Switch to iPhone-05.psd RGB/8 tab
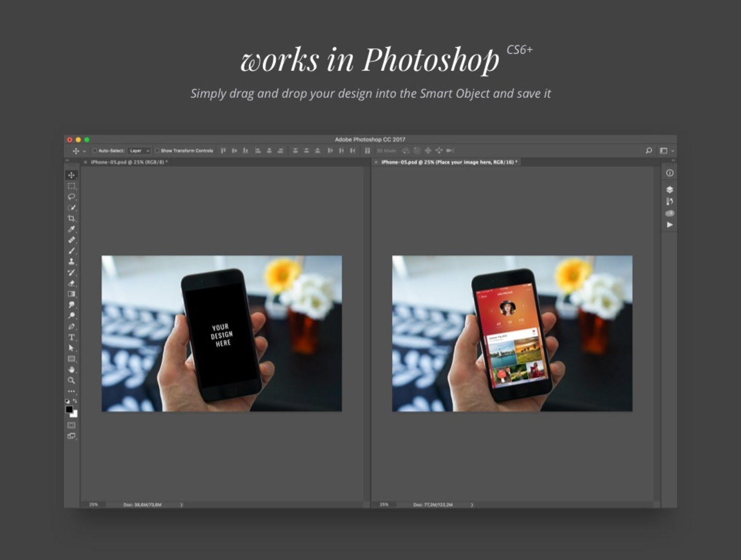 click(129, 162)
